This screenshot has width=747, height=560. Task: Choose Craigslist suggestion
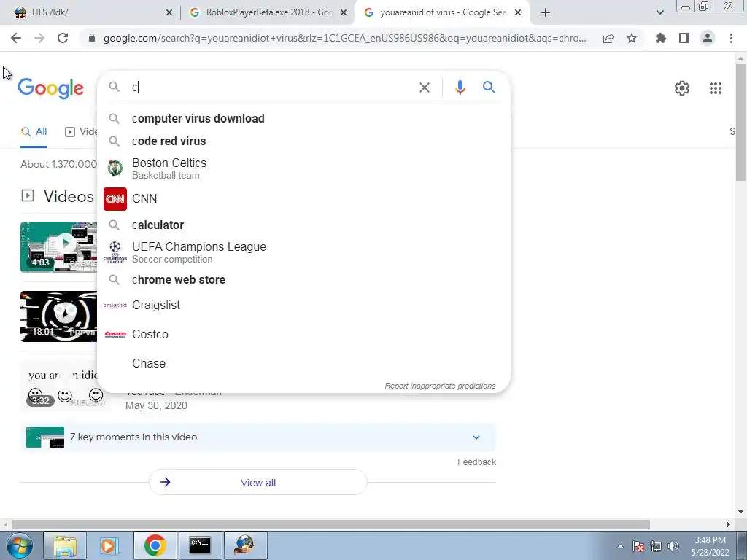(x=303, y=306)
